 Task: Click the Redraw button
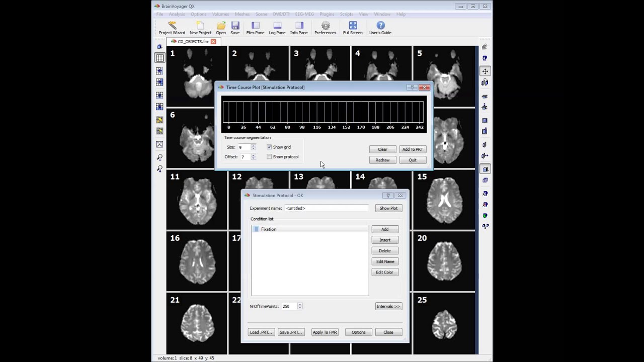(x=382, y=160)
